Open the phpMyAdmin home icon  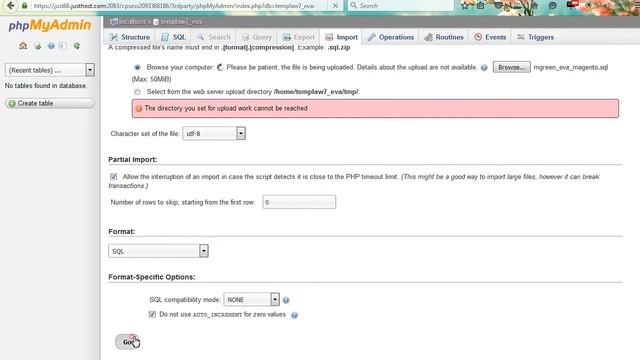[x=23, y=46]
